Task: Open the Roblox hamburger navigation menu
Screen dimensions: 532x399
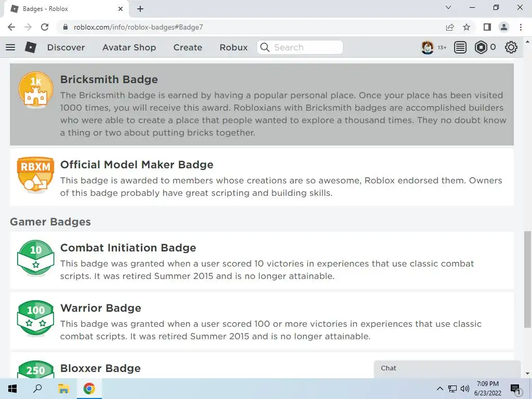Action: 10,47
